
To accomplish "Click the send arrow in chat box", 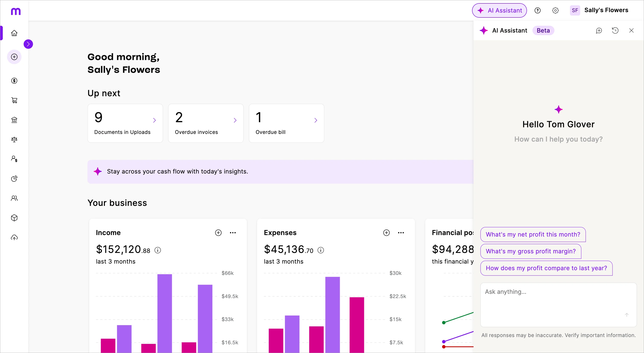I will pyautogui.click(x=627, y=315).
